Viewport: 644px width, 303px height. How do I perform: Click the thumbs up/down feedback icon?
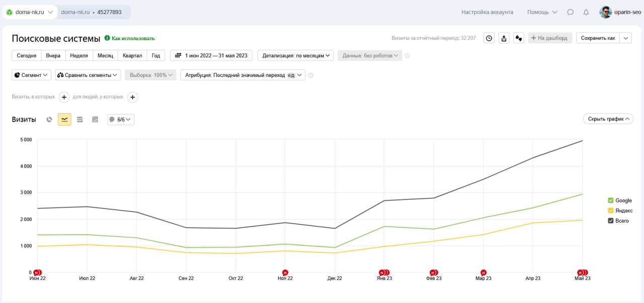pyautogui.click(x=519, y=38)
